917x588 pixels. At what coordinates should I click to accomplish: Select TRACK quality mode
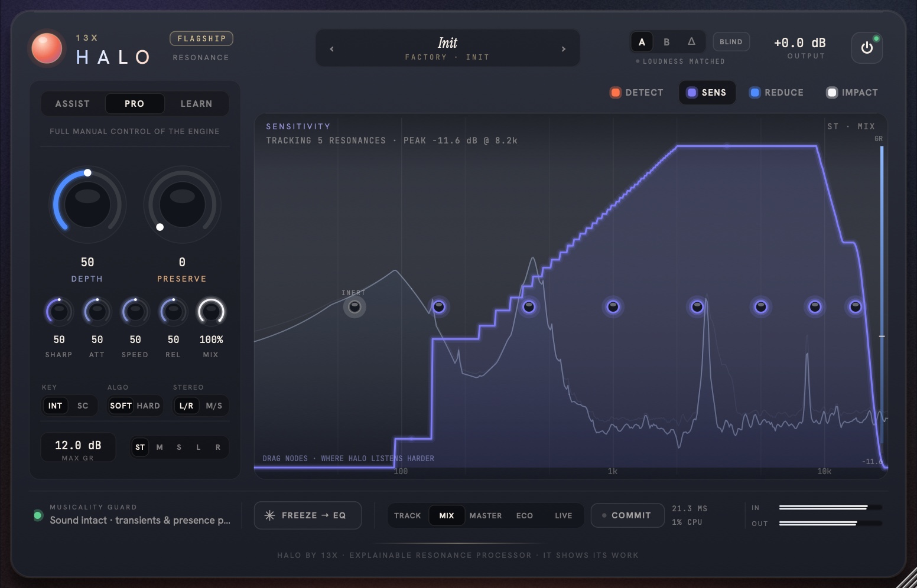coord(408,515)
